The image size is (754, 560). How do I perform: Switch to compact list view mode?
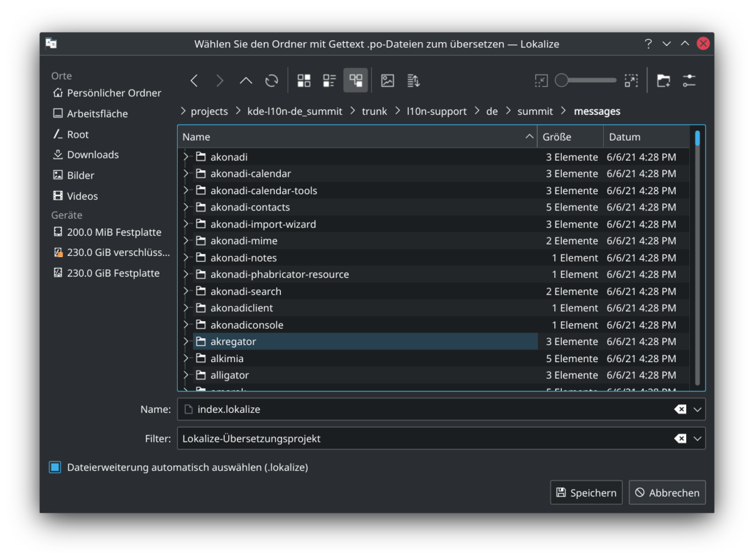point(330,80)
